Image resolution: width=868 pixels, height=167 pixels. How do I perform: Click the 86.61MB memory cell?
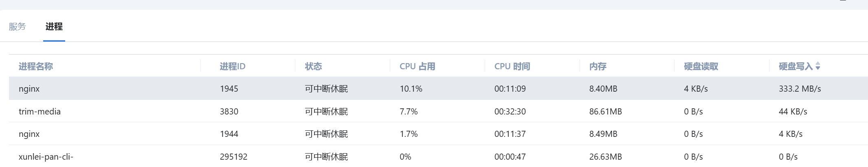(x=605, y=112)
